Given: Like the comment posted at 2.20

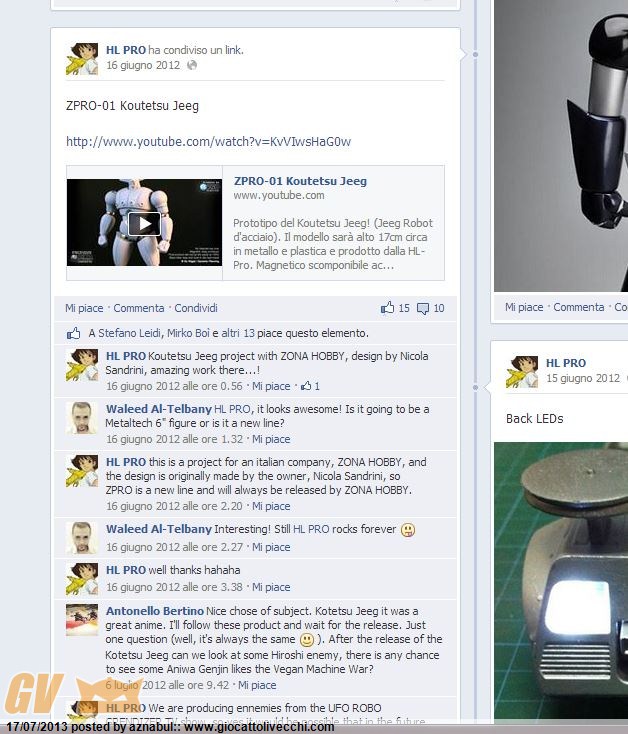Looking at the screenshot, I should (271, 506).
